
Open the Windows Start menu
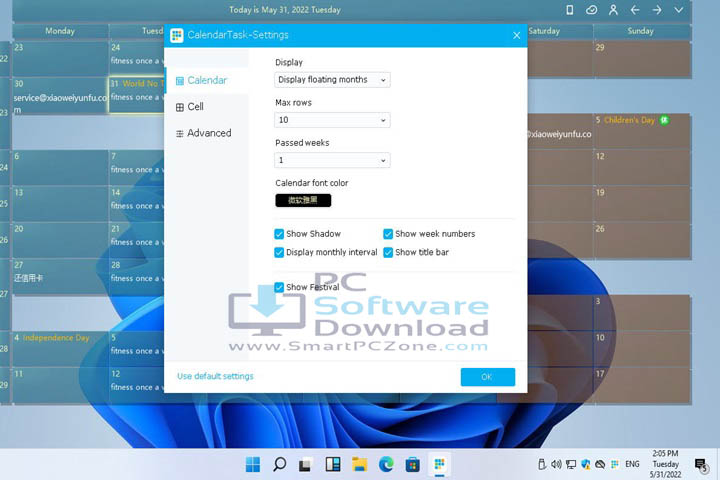point(253,464)
